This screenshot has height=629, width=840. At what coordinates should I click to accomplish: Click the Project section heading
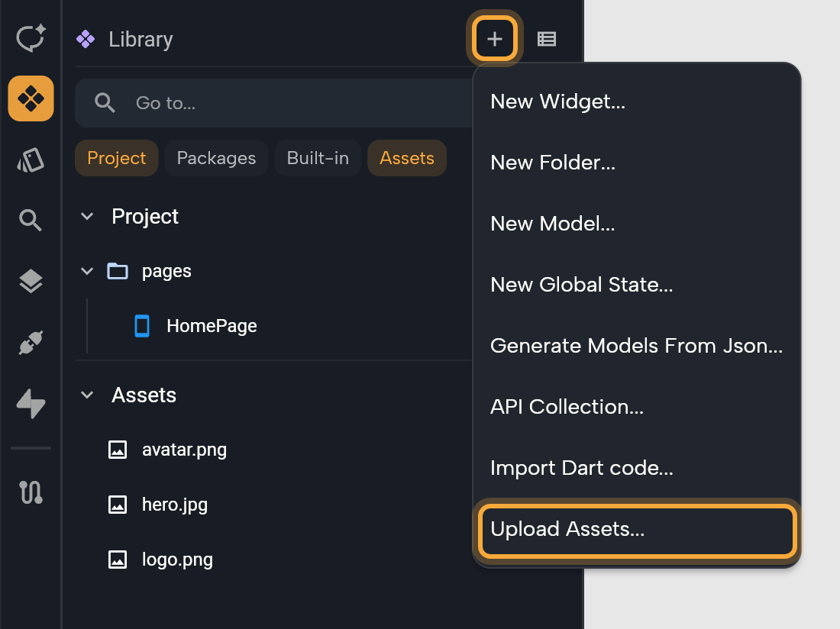[x=145, y=216]
